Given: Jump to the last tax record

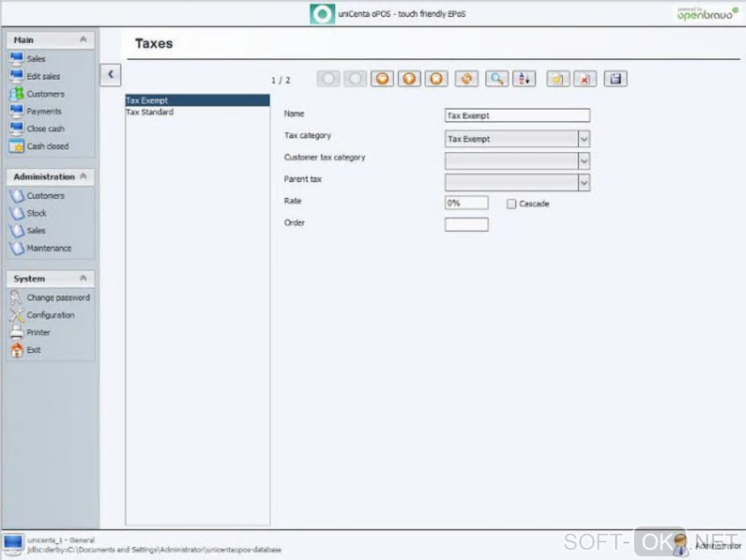Looking at the screenshot, I should point(437,78).
